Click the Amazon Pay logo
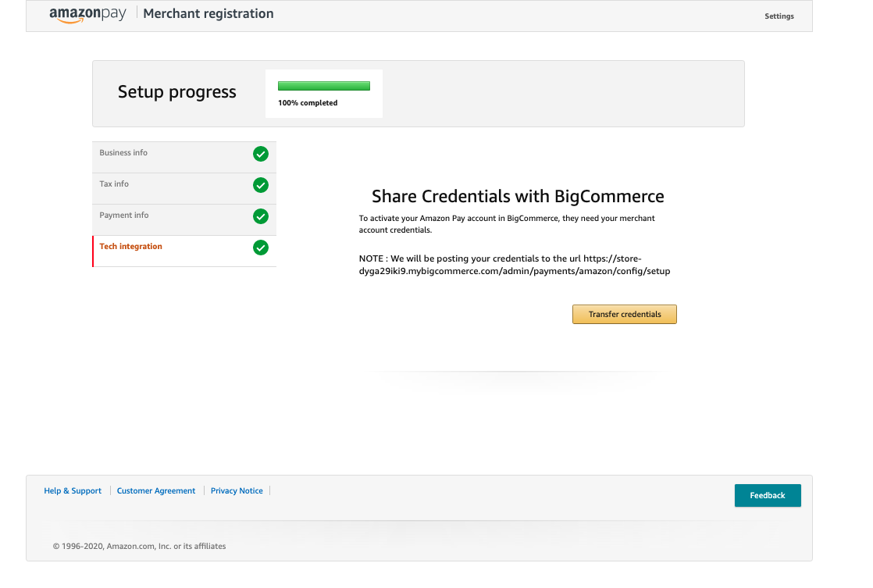This screenshot has height=588, width=873. 87,14
